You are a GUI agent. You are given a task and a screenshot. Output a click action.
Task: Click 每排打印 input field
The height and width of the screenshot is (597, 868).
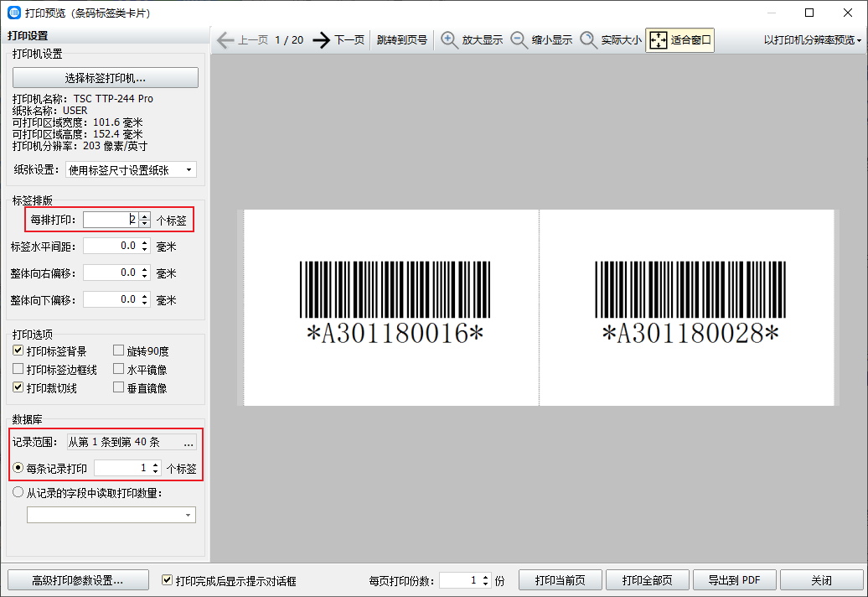point(111,220)
